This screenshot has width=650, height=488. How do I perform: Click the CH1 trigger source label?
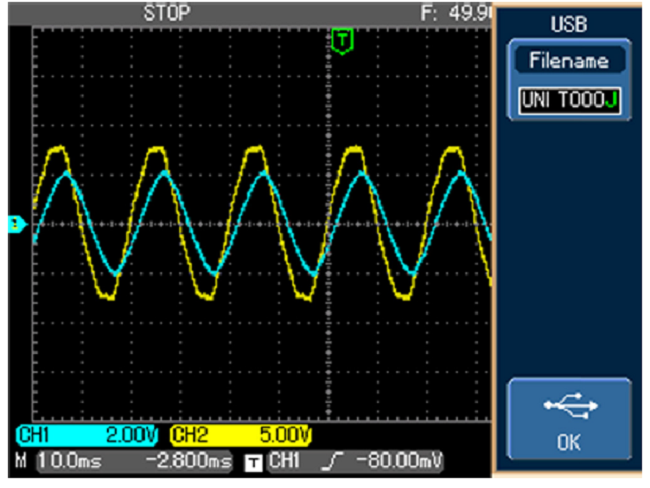(x=287, y=462)
